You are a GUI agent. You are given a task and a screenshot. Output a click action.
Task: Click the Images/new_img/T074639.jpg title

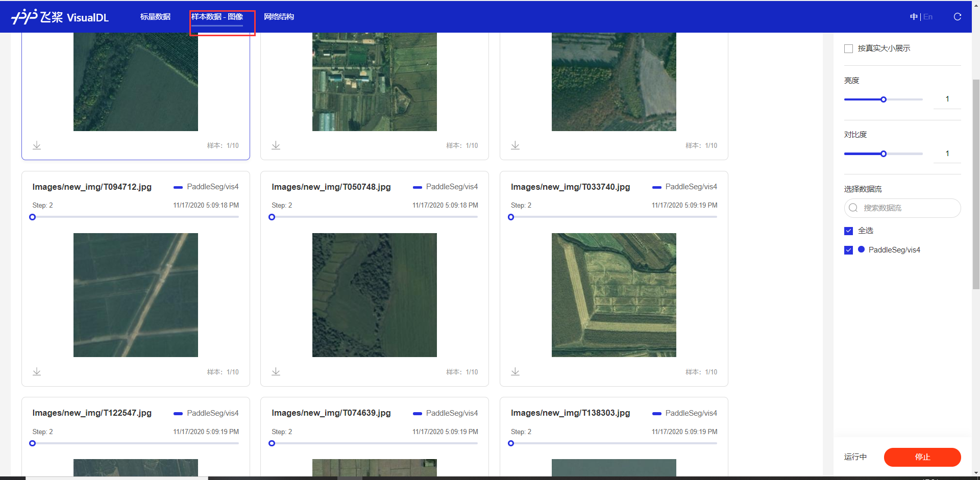point(331,413)
